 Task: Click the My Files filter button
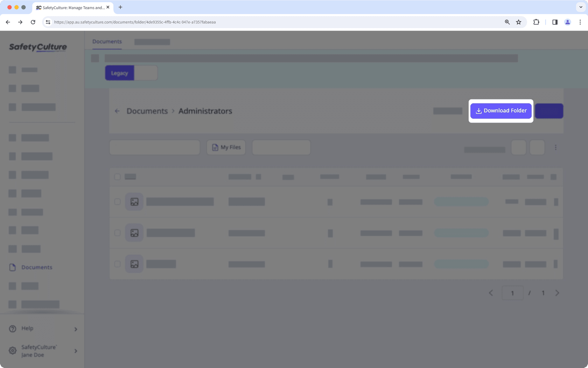pyautogui.click(x=226, y=147)
